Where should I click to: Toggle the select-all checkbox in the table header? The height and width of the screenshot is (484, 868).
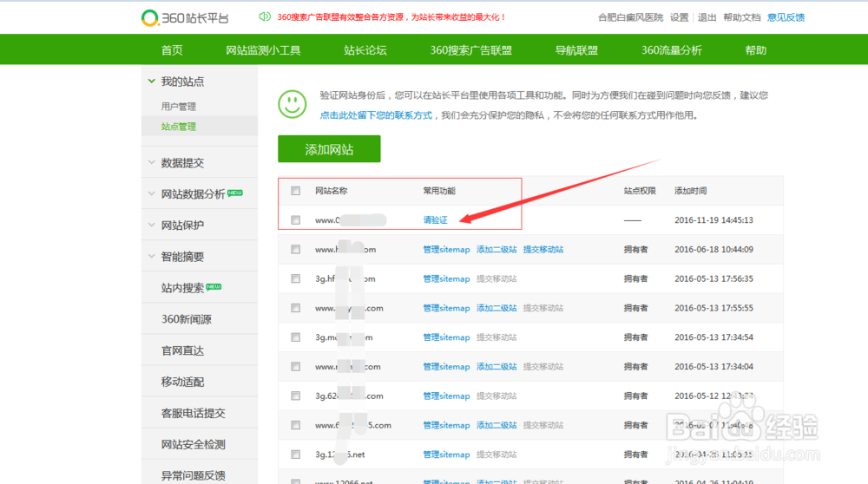click(296, 191)
